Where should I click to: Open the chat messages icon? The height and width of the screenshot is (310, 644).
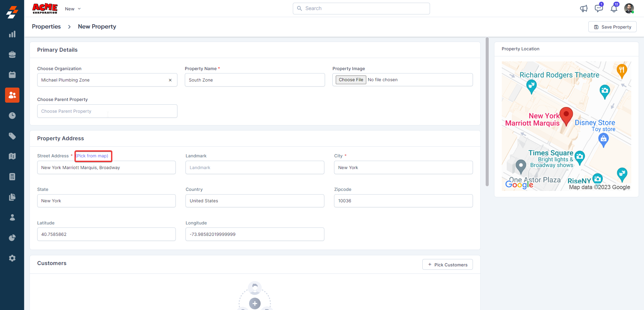point(599,9)
